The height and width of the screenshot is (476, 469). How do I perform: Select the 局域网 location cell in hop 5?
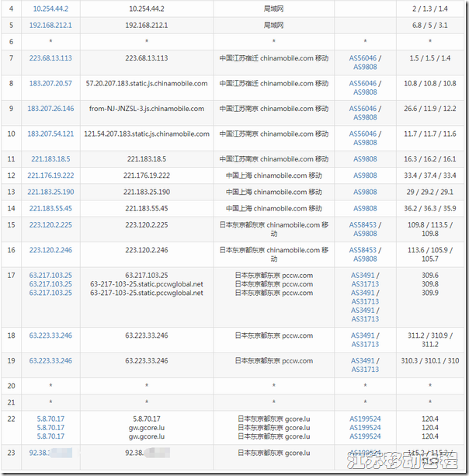pyautogui.click(x=273, y=25)
